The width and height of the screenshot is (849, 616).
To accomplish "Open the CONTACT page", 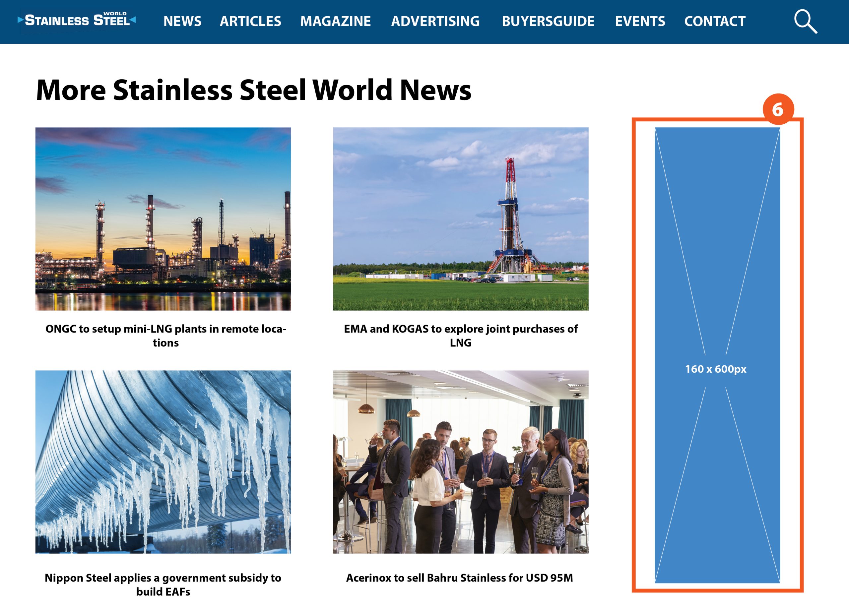I will (715, 21).
